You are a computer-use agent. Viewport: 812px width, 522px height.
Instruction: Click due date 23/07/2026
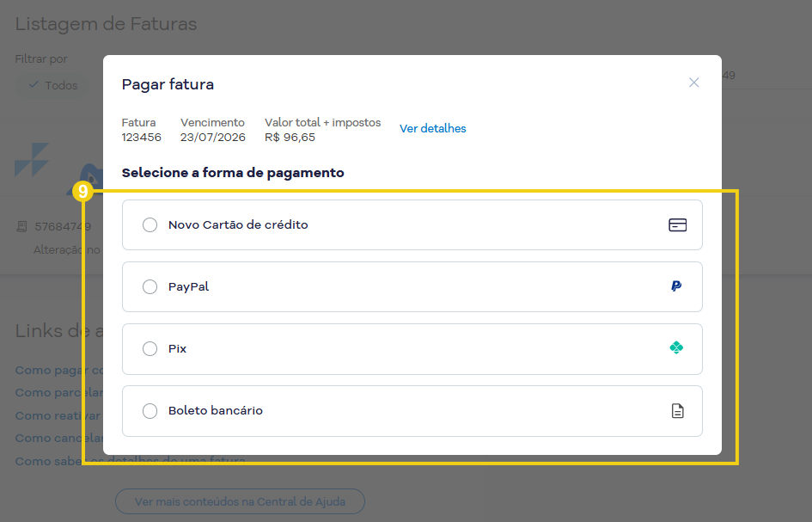tap(213, 138)
